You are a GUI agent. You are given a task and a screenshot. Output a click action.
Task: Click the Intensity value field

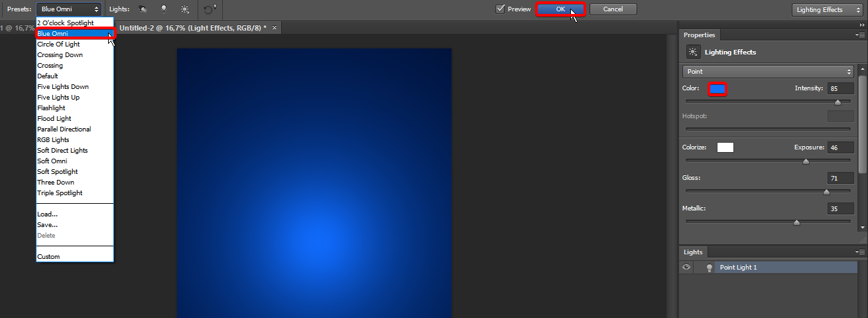840,88
